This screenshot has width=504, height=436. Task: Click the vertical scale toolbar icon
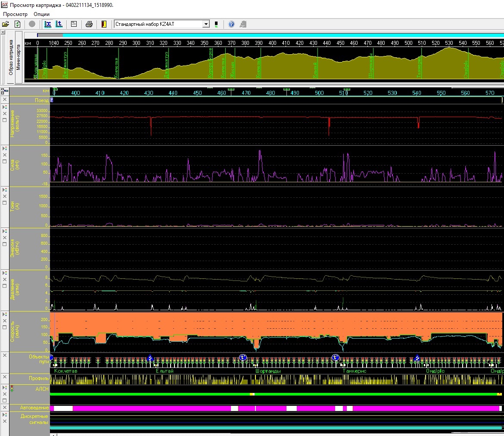59,24
